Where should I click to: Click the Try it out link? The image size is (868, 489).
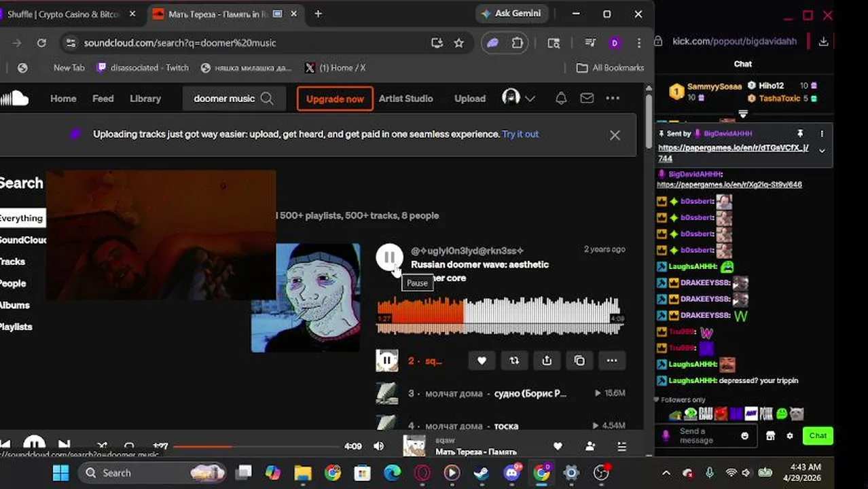520,134
